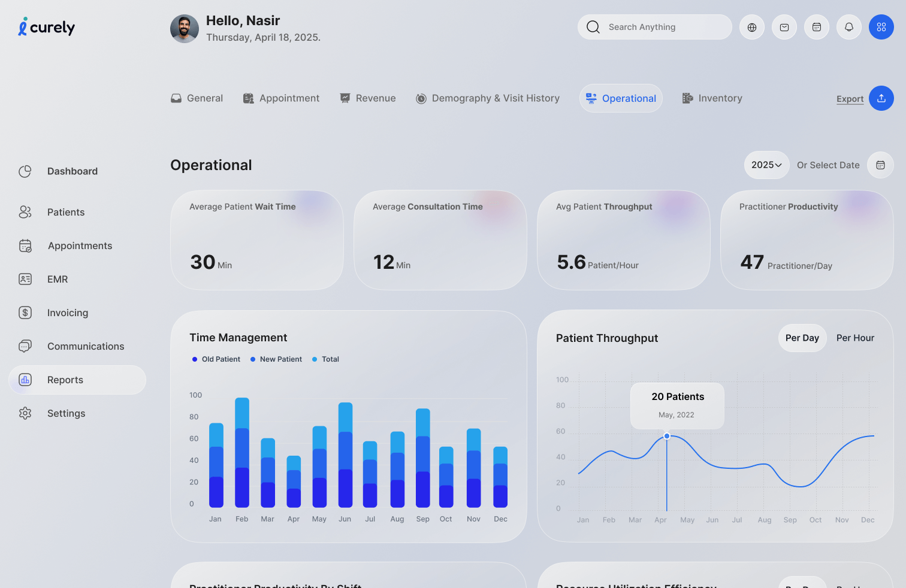Go to Invoicing in sidebar

pyautogui.click(x=67, y=313)
